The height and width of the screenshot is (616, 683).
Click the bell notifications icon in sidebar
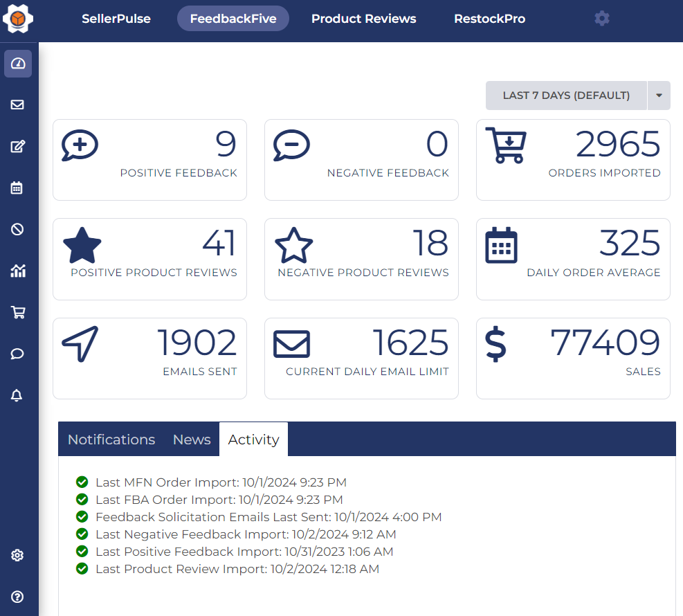17,395
